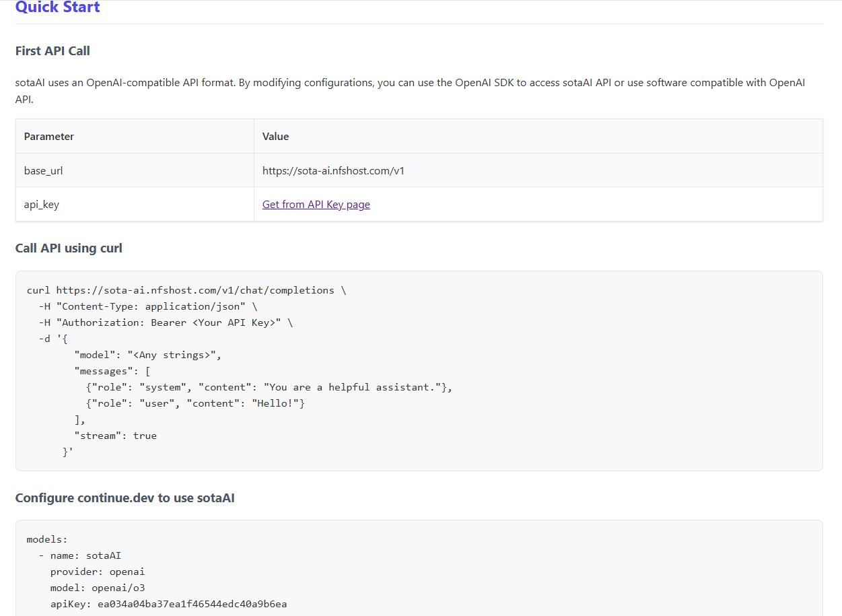Viewport: 842px width, 616px height.
Task: Click the 'Quick Start' heading
Action: pos(58,7)
